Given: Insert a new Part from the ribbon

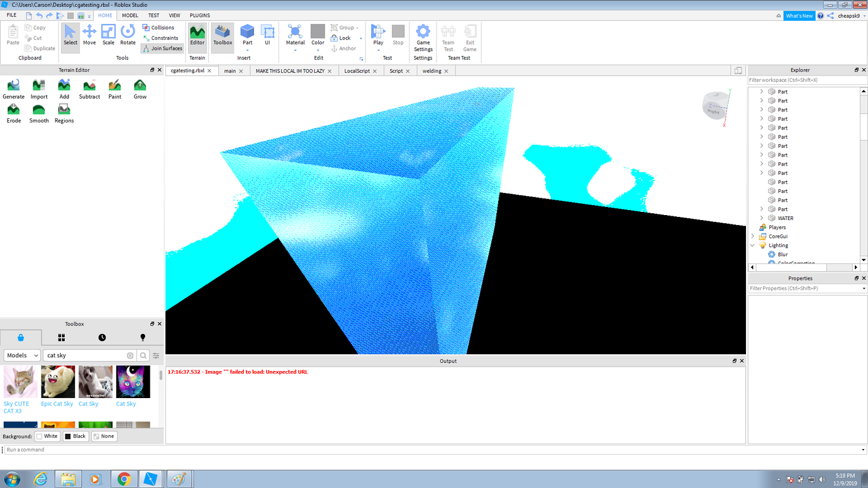Looking at the screenshot, I should (x=247, y=33).
